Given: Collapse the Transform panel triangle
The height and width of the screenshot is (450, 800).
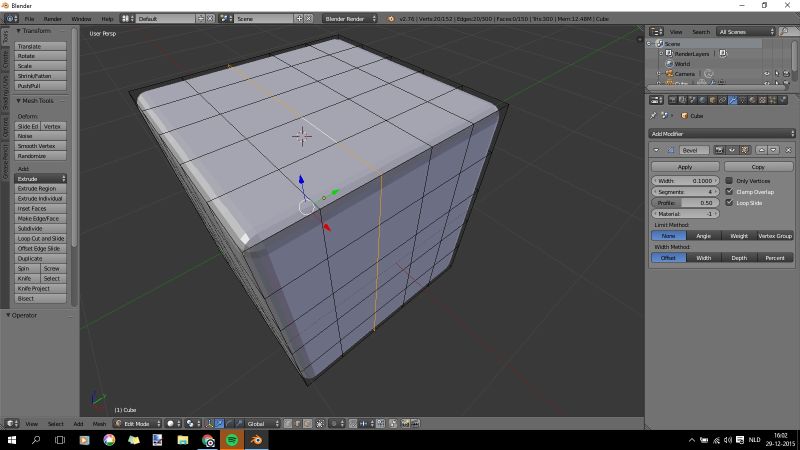Looking at the screenshot, I should click(18, 31).
